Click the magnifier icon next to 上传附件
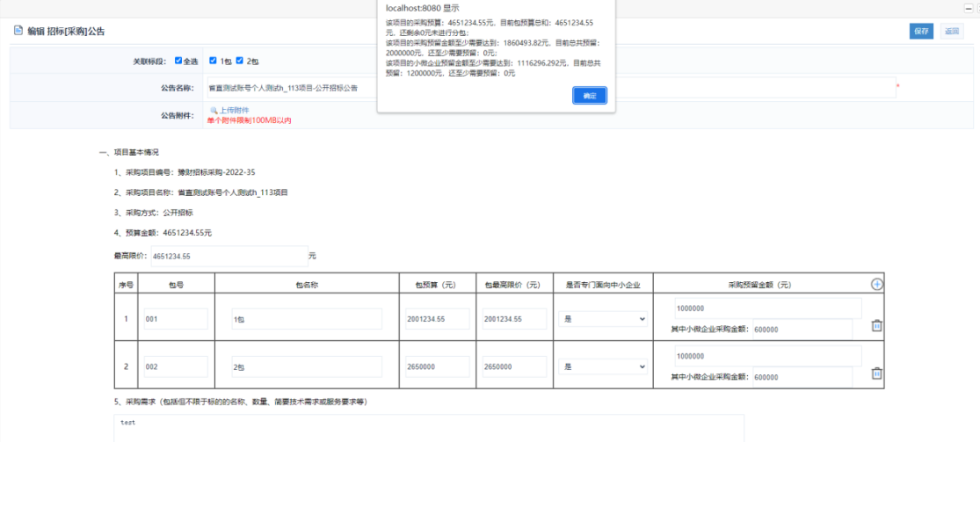980x522 pixels. (213, 110)
